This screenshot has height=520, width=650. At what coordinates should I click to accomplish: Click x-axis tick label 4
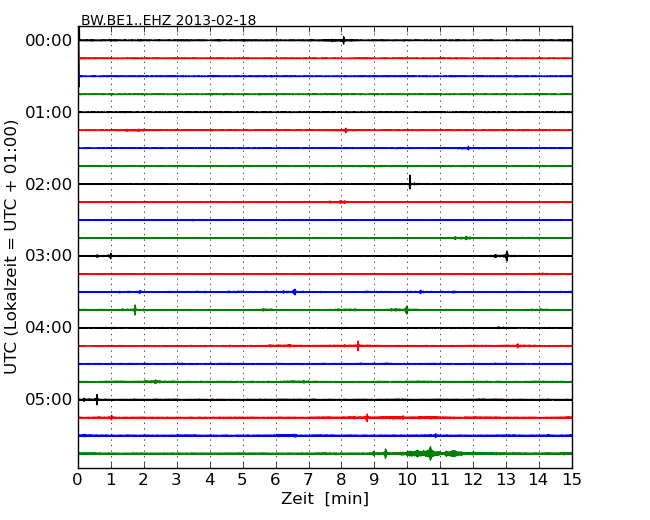210,480
